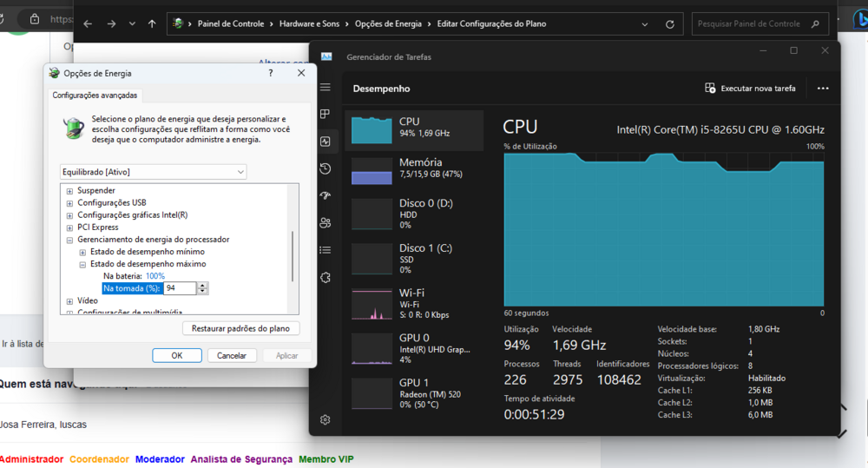This screenshot has width=868, height=468.
Task: Click the three-dot more options button
Action: [x=823, y=89]
